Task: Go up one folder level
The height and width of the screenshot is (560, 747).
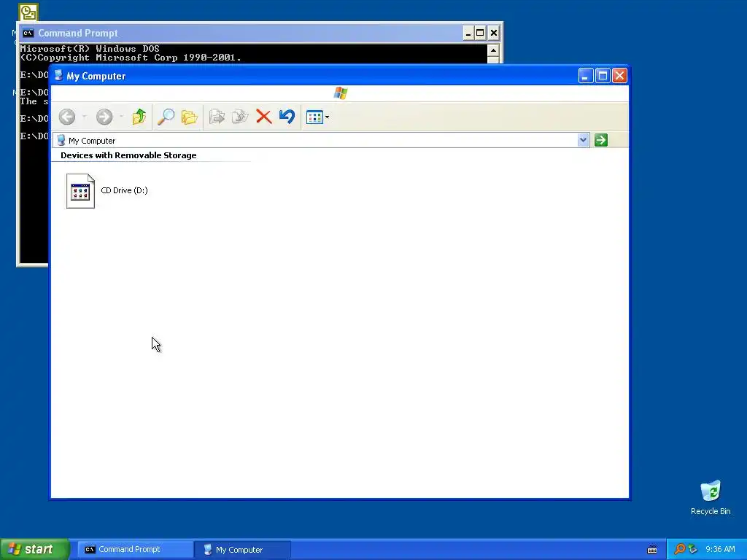Action: tap(139, 117)
